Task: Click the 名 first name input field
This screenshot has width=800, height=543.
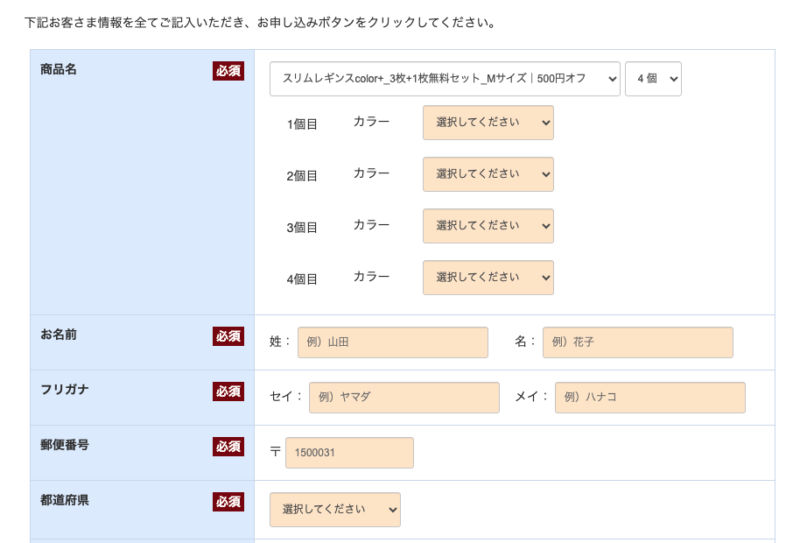Action: [x=638, y=342]
